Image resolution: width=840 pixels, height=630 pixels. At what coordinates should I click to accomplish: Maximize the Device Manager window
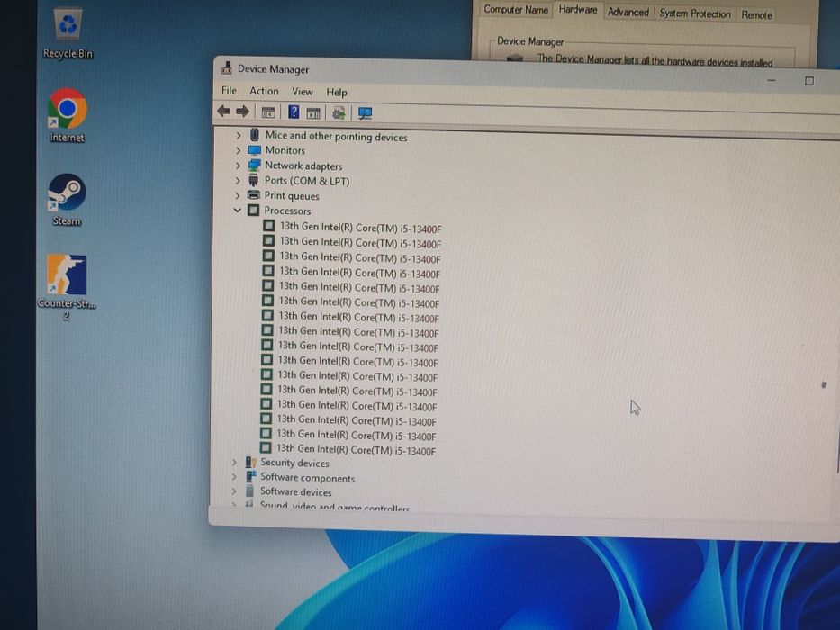(x=808, y=81)
